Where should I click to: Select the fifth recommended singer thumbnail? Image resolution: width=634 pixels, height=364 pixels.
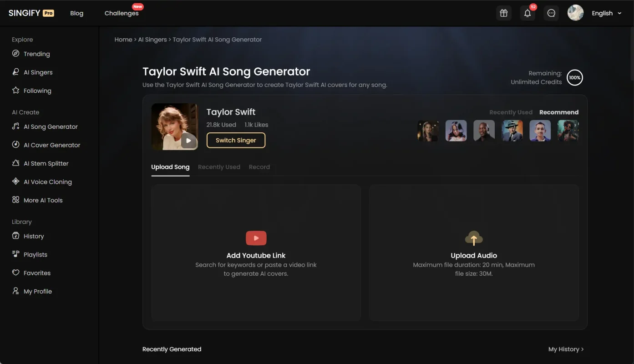[540, 131]
